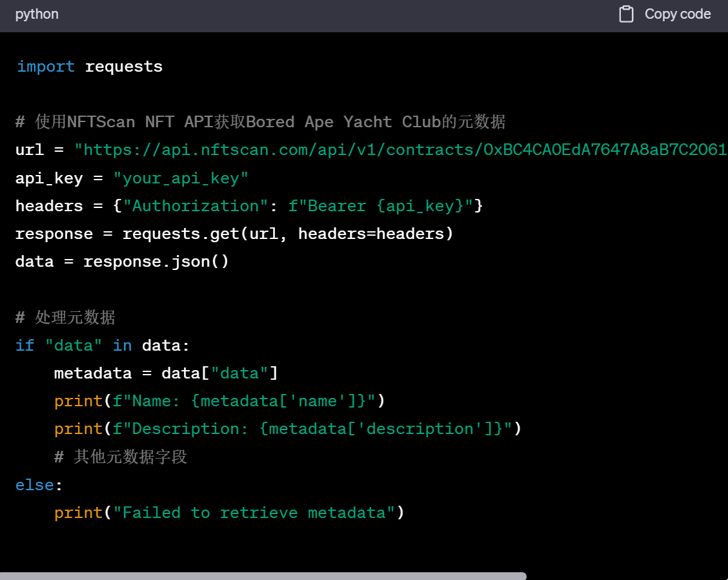Click the NFTScan API URL string
Screen dimensions: 728x580
tap(387, 149)
